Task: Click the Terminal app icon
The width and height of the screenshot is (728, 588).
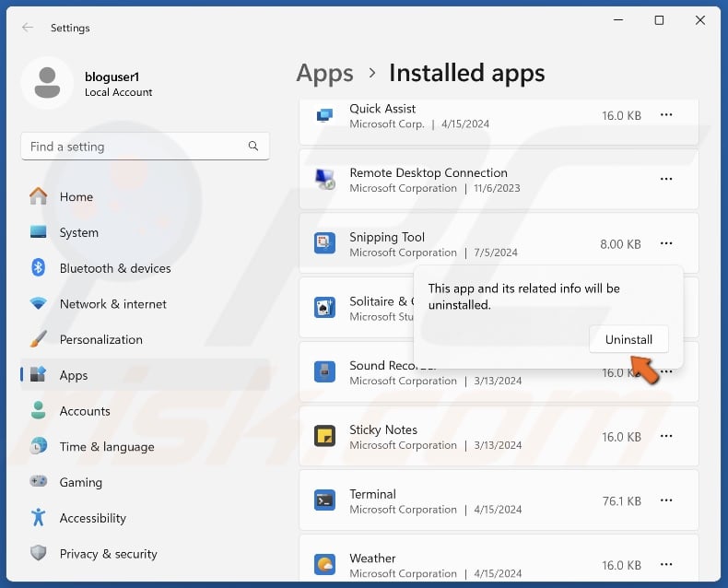Action: (324, 500)
